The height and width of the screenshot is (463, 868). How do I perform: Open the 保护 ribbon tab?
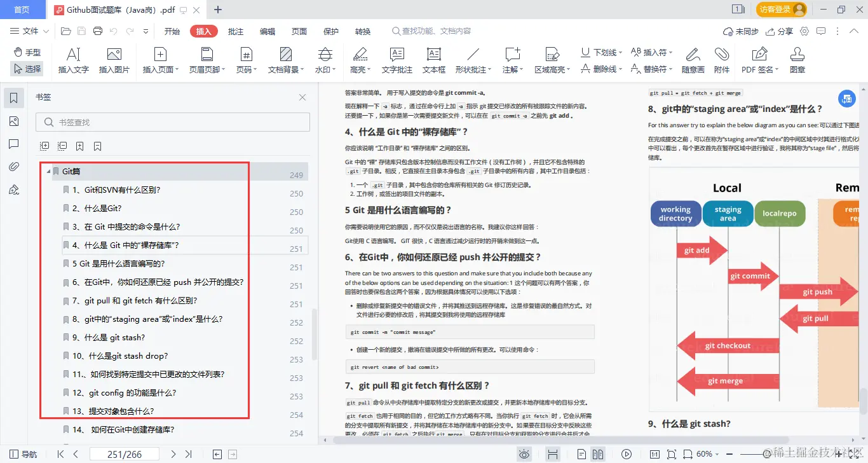point(330,30)
